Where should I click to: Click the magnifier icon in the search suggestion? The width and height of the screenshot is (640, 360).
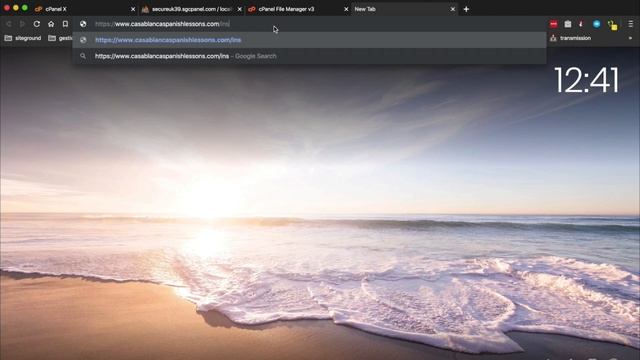83,56
